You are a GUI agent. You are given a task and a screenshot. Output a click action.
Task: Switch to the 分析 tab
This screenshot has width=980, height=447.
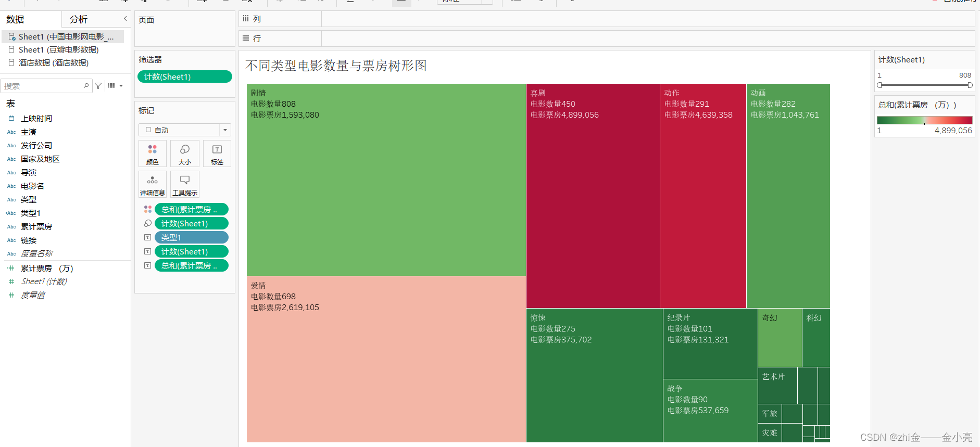[79, 19]
